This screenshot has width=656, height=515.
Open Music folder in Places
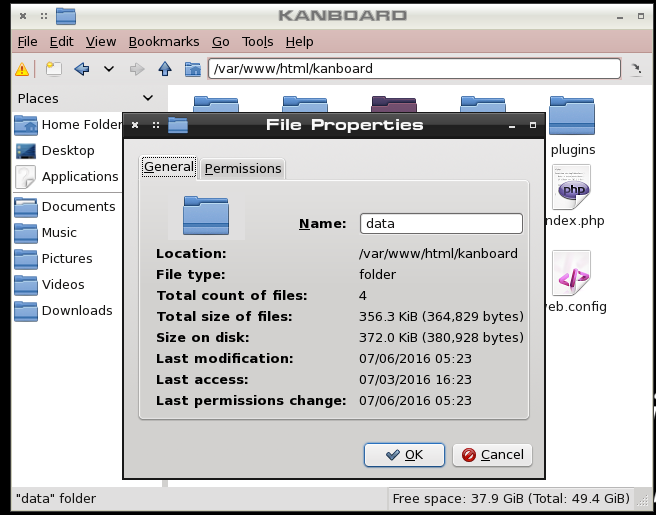click(46, 233)
